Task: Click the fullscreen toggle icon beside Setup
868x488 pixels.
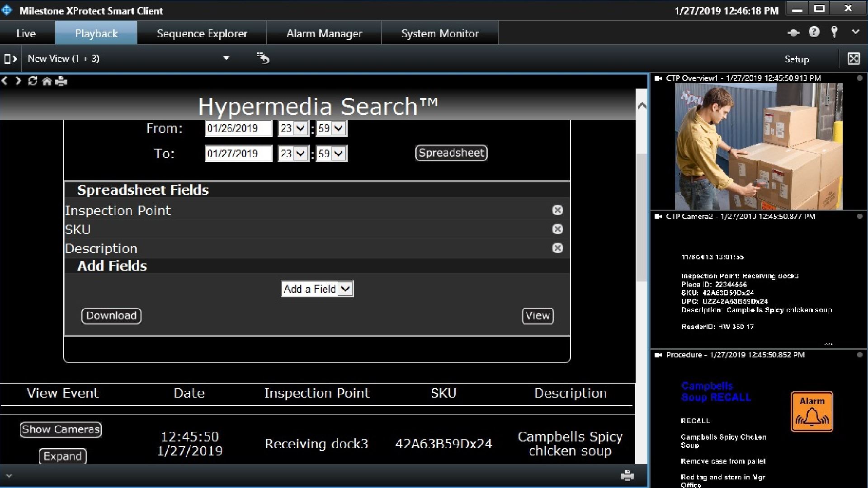Action: [x=854, y=59]
